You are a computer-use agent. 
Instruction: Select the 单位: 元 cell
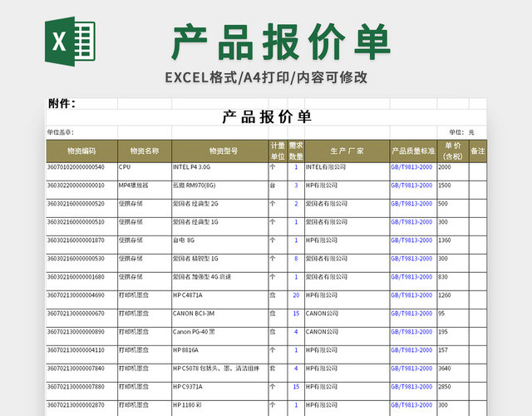462,132
